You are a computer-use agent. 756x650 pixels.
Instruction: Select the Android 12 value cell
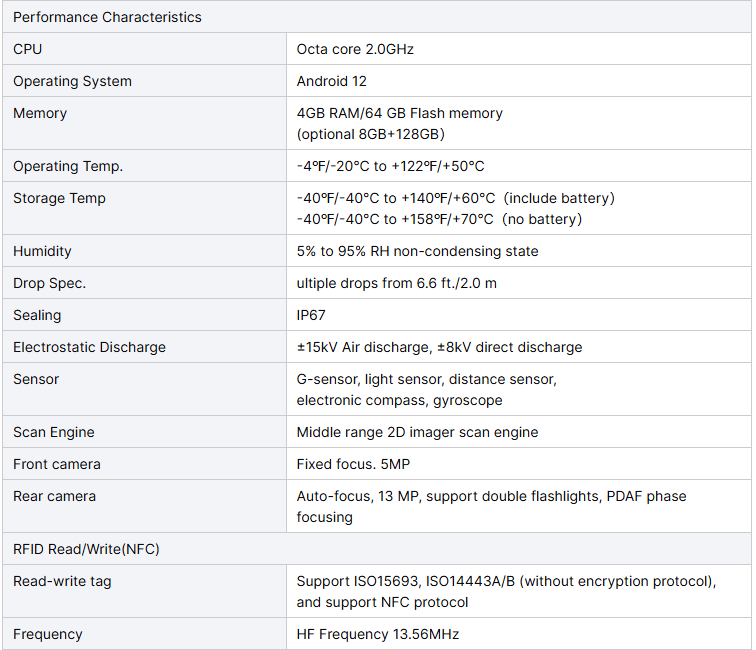point(519,81)
